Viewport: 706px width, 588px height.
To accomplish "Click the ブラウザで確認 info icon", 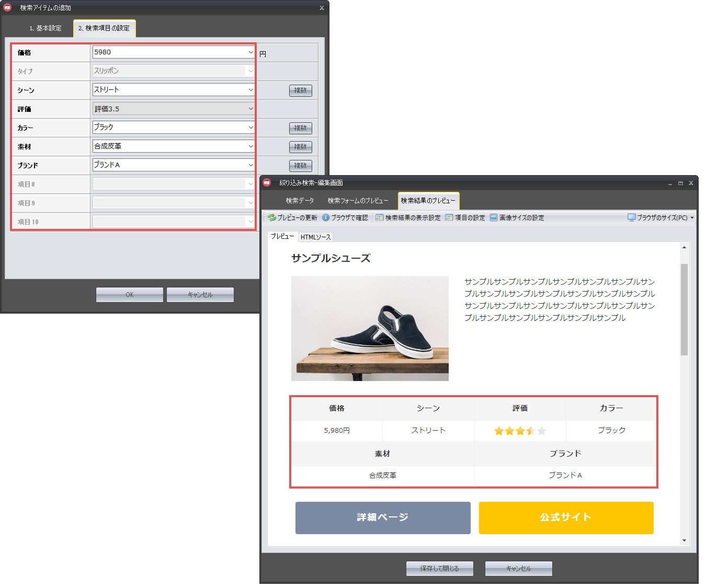I will 326,217.
